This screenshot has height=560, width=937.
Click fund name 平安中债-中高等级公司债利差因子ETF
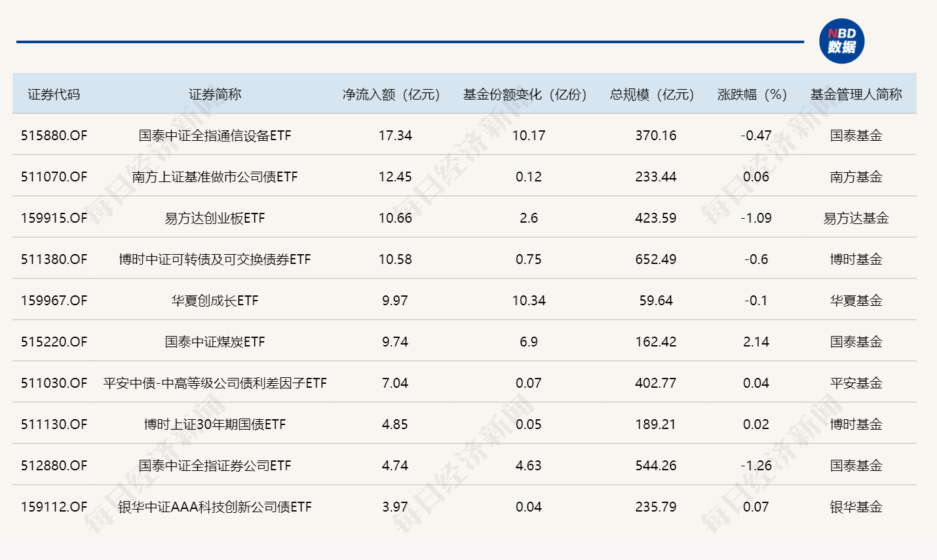[215, 383]
